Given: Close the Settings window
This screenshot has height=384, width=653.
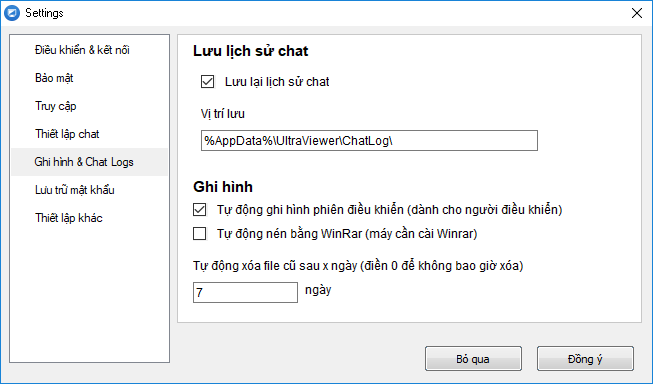Looking at the screenshot, I should point(636,13).
